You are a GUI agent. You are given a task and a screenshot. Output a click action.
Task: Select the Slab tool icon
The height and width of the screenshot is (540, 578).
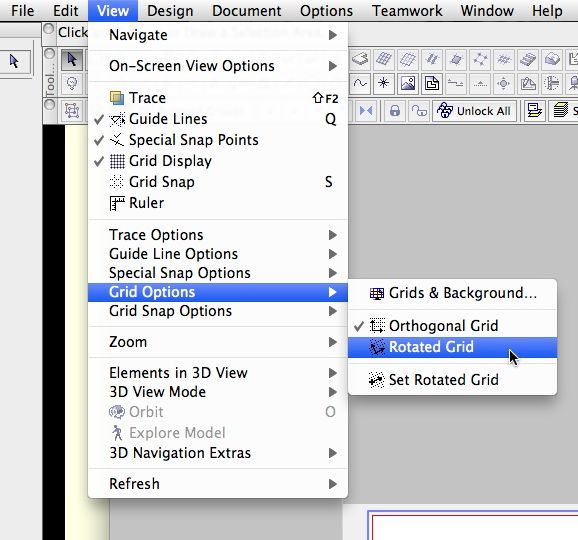[360, 59]
